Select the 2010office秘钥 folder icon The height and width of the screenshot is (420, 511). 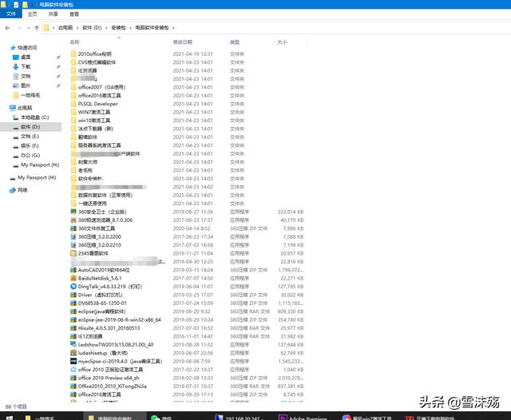pyautogui.click(x=73, y=53)
